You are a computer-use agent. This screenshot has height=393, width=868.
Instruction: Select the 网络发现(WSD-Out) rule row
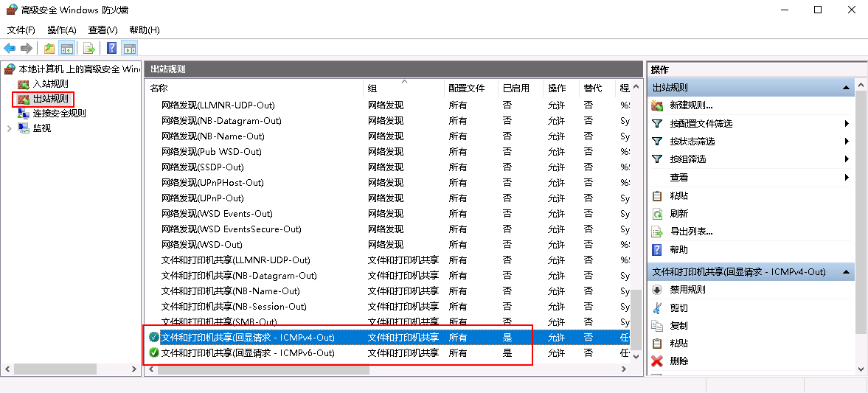[387, 245]
